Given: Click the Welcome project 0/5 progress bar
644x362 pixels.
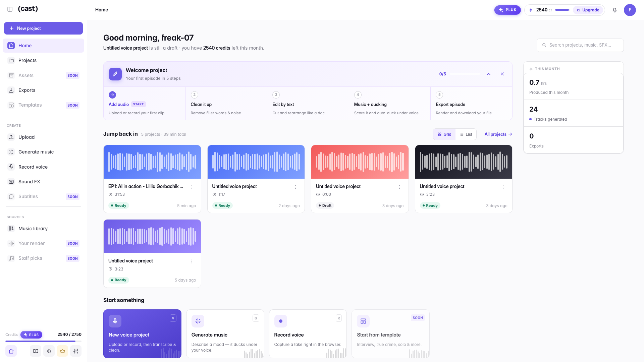Looking at the screenshot, I should coord(465,74).
